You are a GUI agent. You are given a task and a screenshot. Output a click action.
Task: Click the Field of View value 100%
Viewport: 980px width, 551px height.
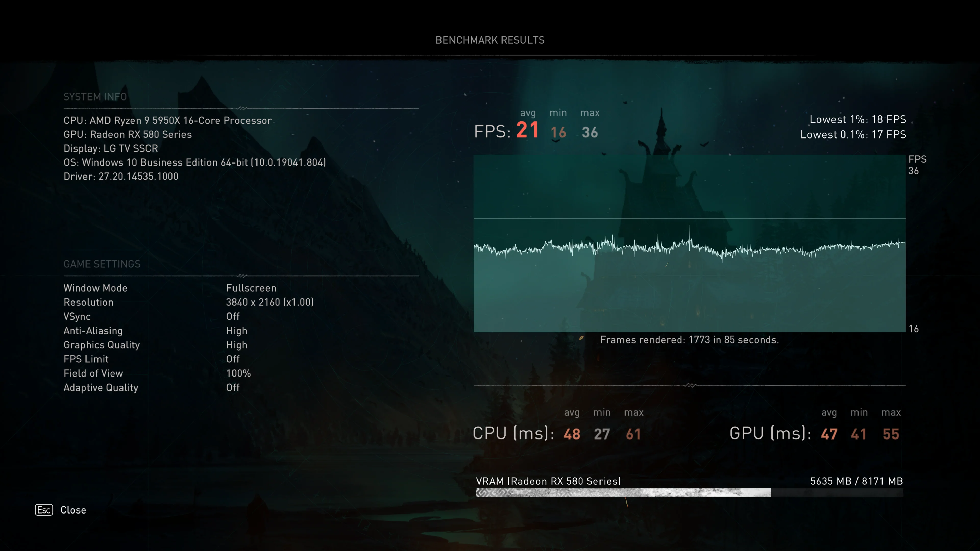(x=239, y=373)
